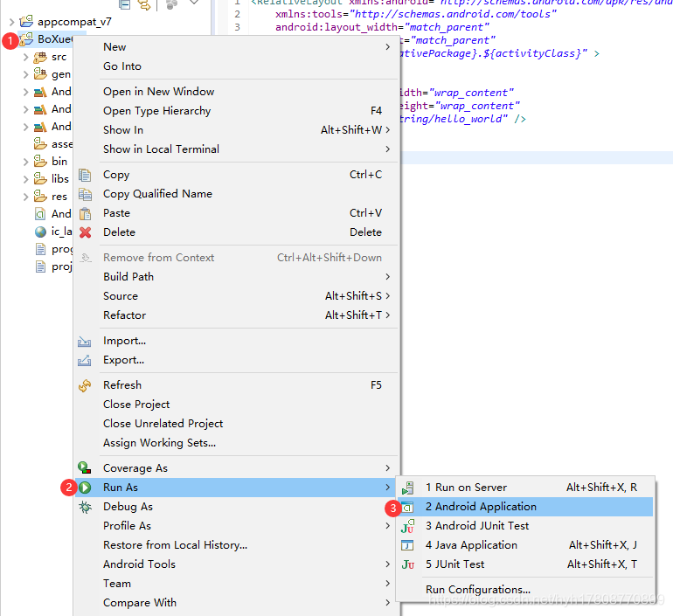
Task: Click the Export icon
Action: [x=84, y=360]
